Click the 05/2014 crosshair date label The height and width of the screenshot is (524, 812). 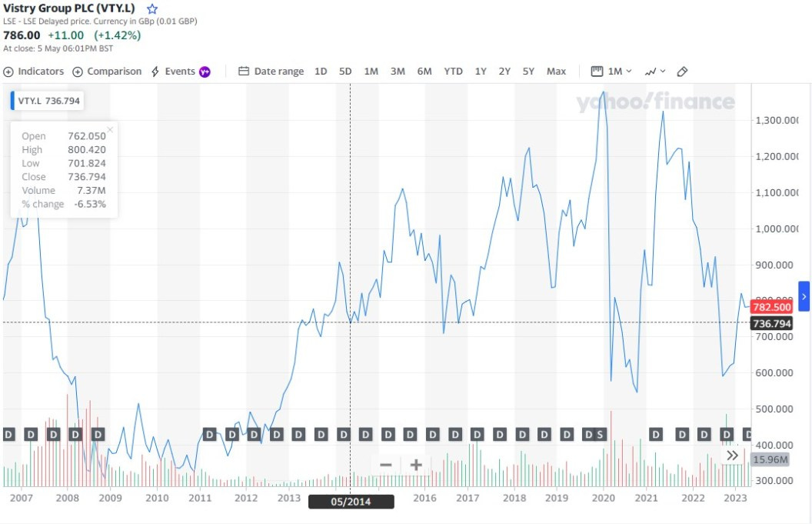[x=351, y=502]
